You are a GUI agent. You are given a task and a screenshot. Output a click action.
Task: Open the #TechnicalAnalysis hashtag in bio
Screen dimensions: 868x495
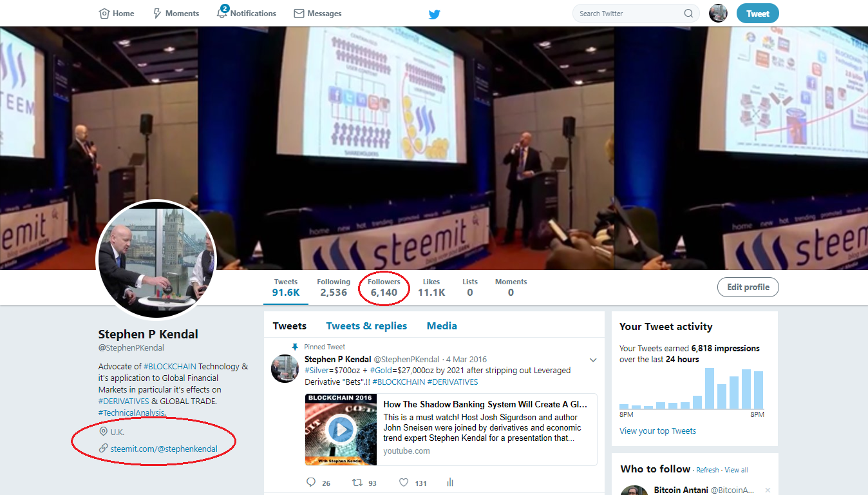coord(131,412)
